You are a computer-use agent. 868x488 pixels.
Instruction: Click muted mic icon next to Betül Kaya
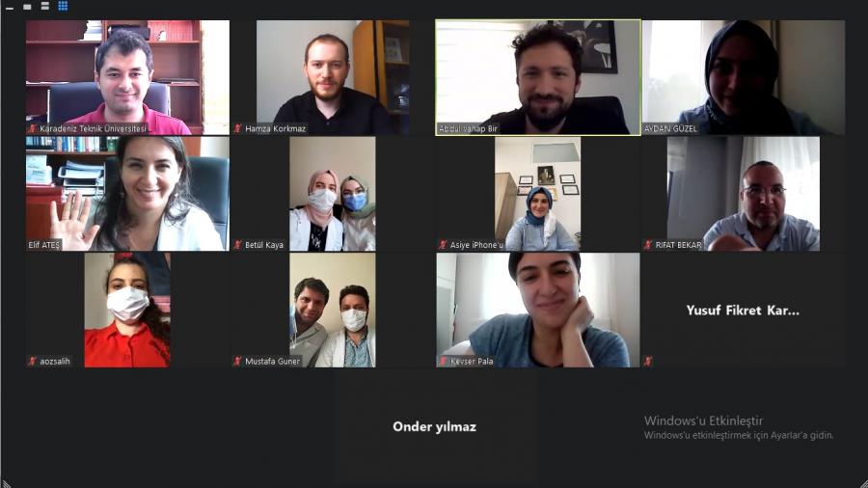pyautogui.click(x=238, y=245)
